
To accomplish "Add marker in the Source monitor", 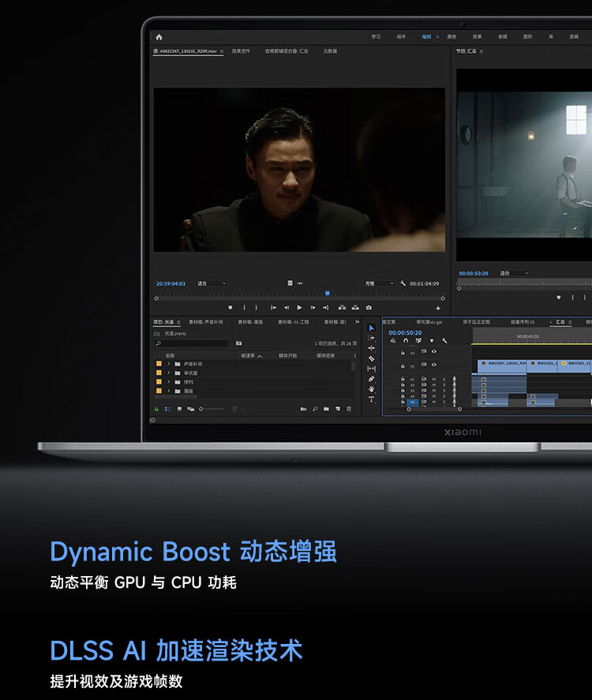I will (230, 308).
